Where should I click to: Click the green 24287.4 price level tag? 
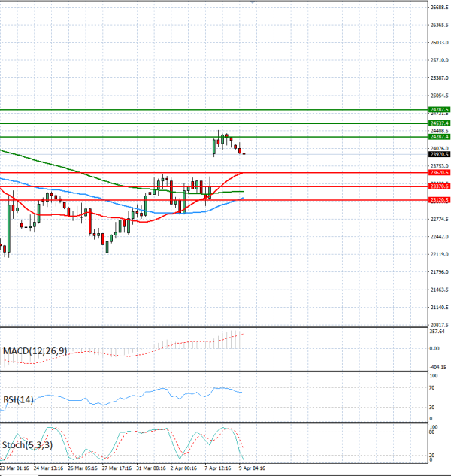click(439, 137)
